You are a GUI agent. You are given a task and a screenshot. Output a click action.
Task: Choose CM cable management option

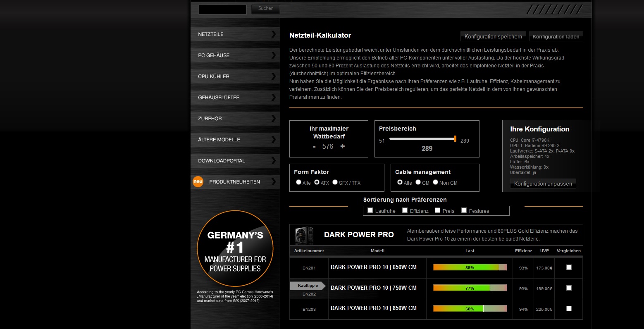coord(418,182)
